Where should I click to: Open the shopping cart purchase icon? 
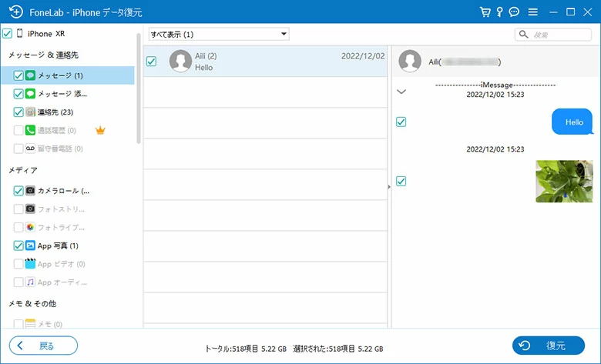pos(485,12)
